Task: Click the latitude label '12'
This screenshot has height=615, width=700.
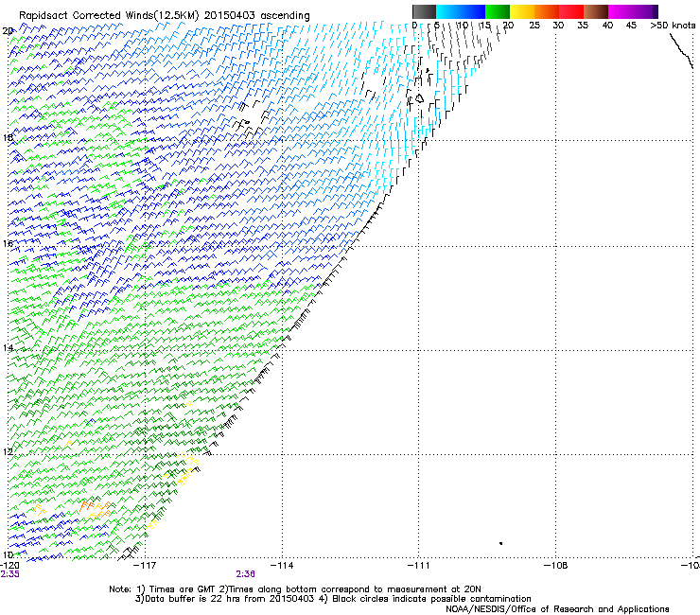Action: tap(8, 452)
